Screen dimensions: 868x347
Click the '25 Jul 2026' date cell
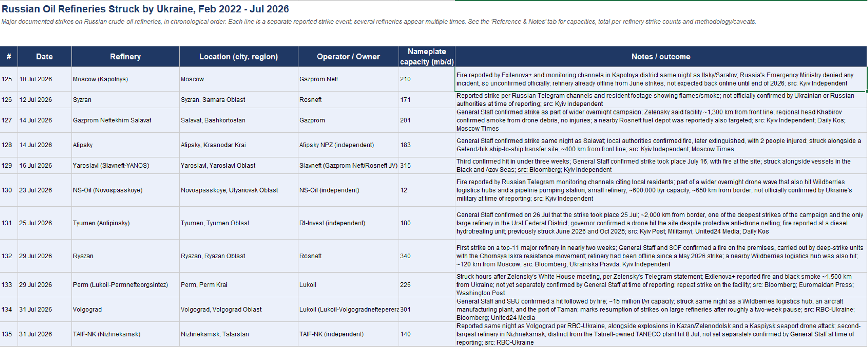(45, 223)
